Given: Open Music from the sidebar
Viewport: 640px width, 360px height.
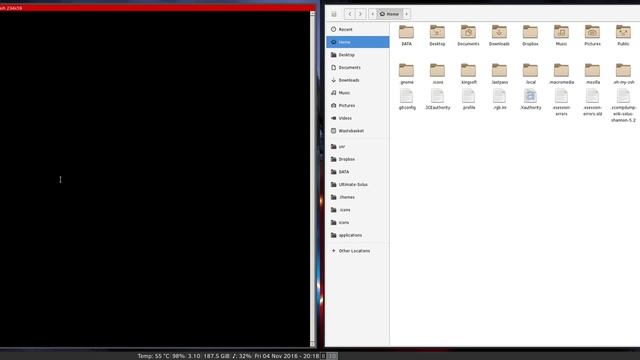Looking at the screenshot, I should click(358, 93).
